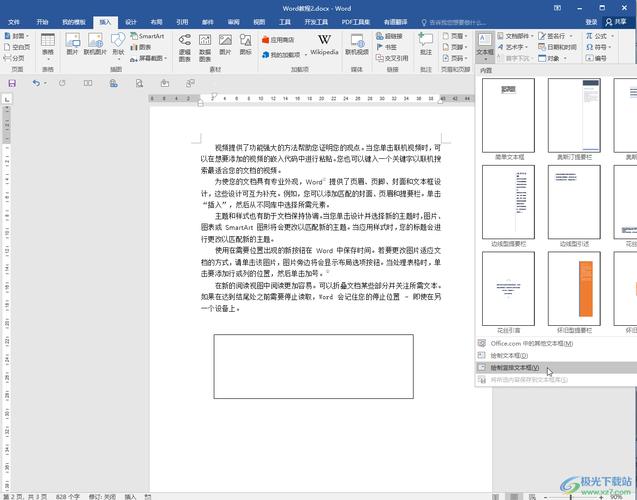Open the 公式 equation dropdown
This screenshot has height=500, width=637.
[x=600, y=36]
